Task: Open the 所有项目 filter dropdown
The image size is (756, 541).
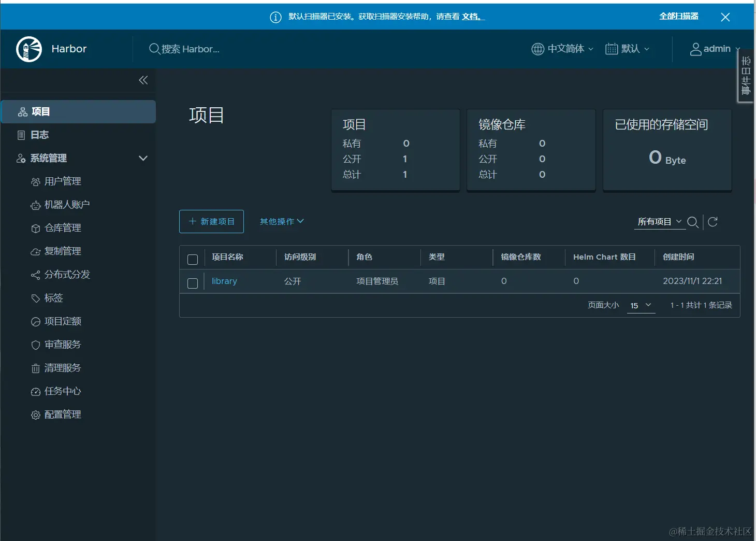Action: point(660,222)
